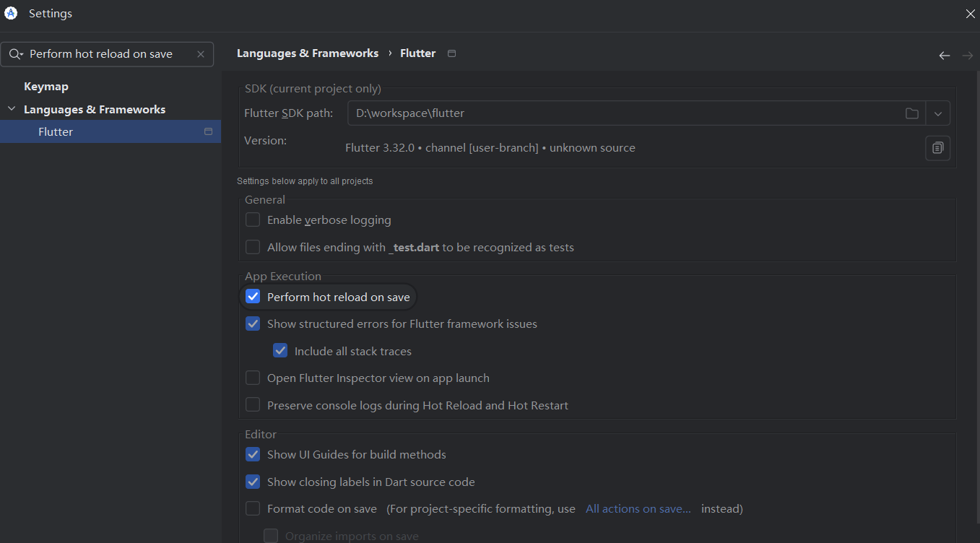Select Languages & Frameworks tree row
This screenshot has height=543, width=980.
tap(110, 109)
